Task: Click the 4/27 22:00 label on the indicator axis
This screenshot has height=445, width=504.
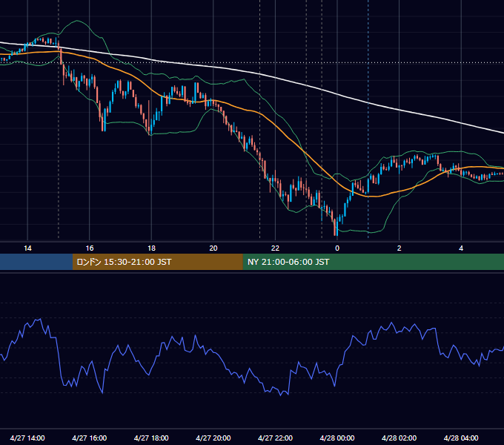Action: tap(275, 438)
